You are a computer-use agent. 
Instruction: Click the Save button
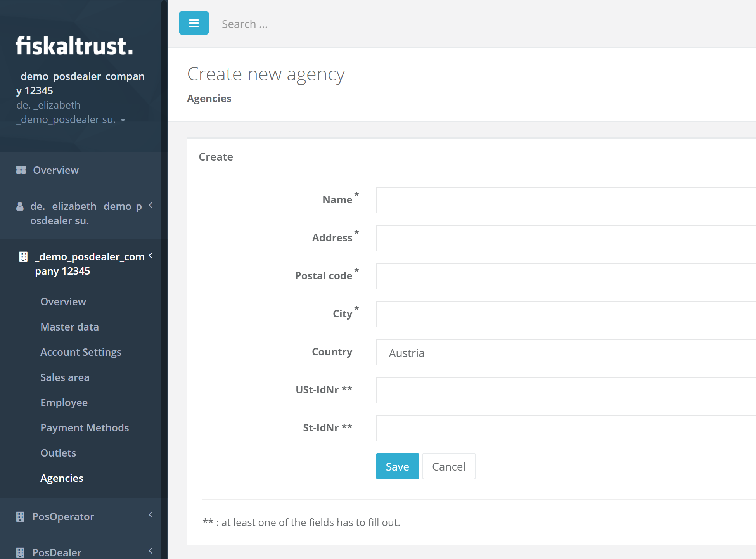[397, 466]
